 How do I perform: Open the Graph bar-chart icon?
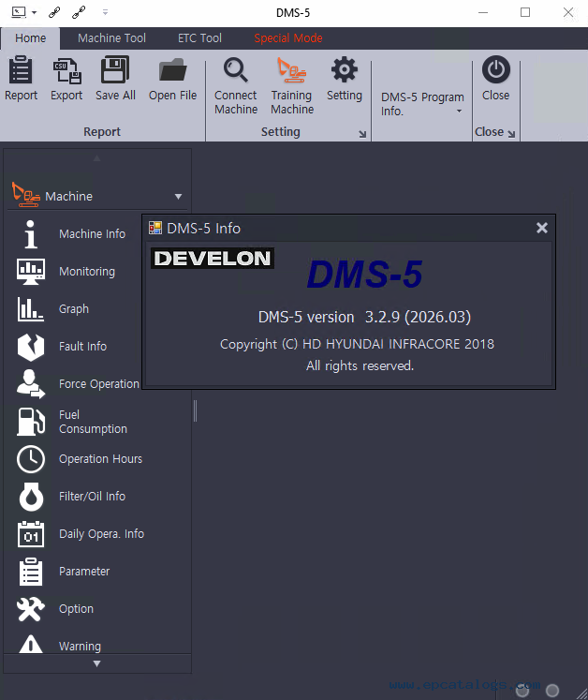pos(30,309)
